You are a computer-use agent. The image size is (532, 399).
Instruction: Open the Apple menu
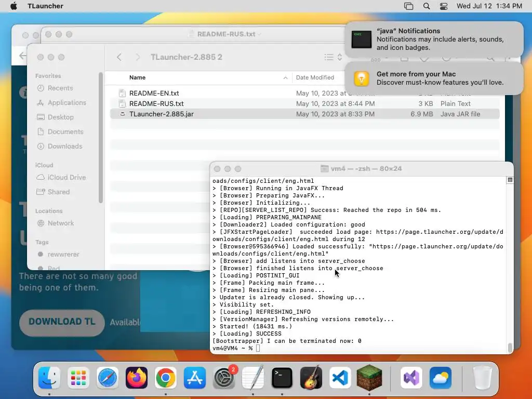(14, 6)
